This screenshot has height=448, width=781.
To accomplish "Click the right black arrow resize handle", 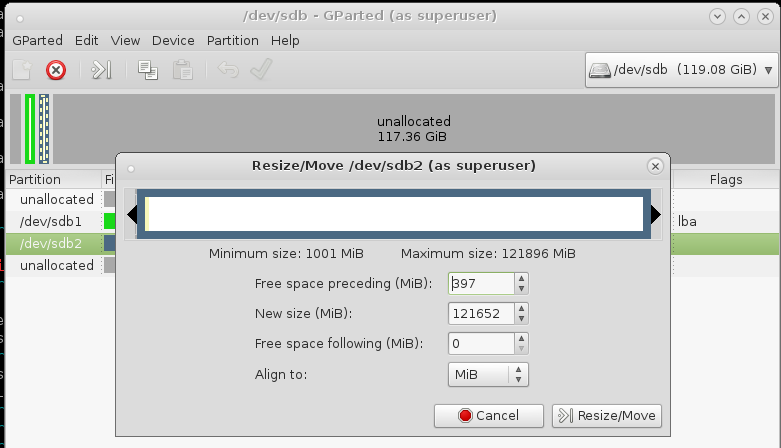I will pyautogui.click(x=656, y=215).
